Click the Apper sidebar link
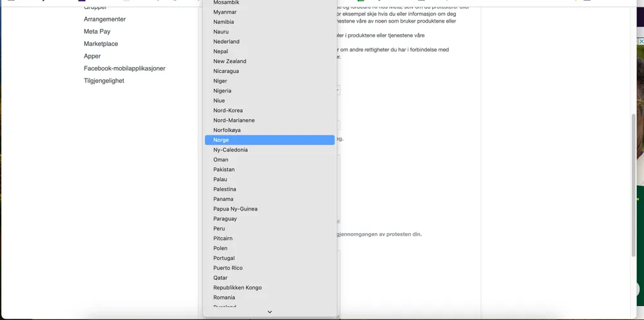644x320 pixels. [92, 56]
